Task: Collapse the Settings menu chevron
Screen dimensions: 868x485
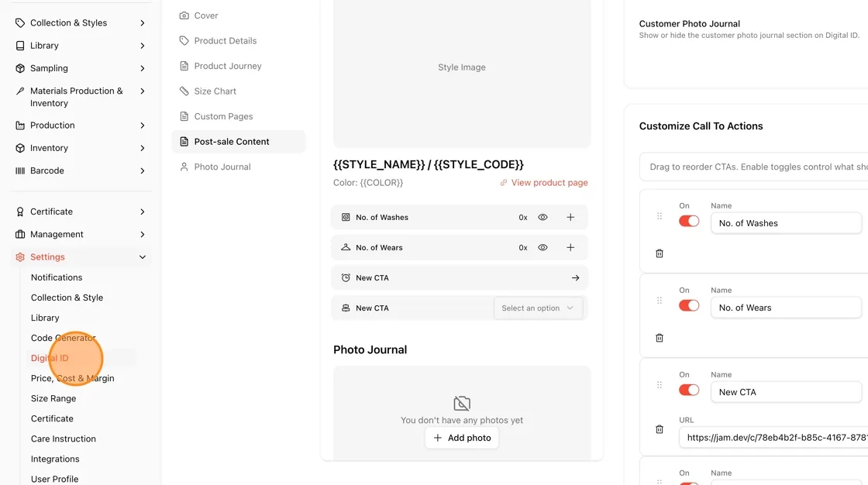Action: coord(143,257)
